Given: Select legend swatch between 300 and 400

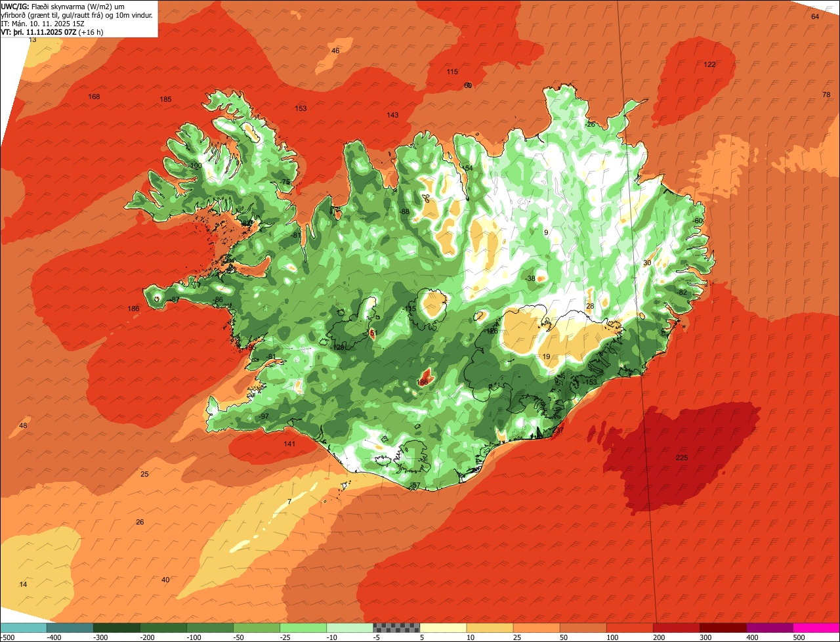Looking at the screenshot, I should point(723,628).
